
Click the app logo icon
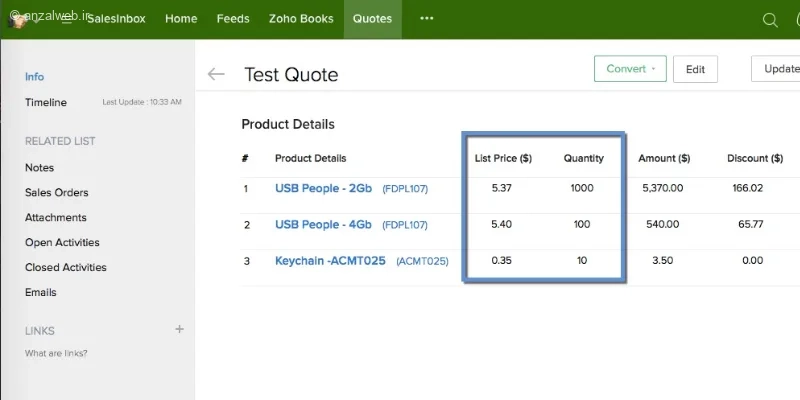pyautogui.click(x=18, y=21)
